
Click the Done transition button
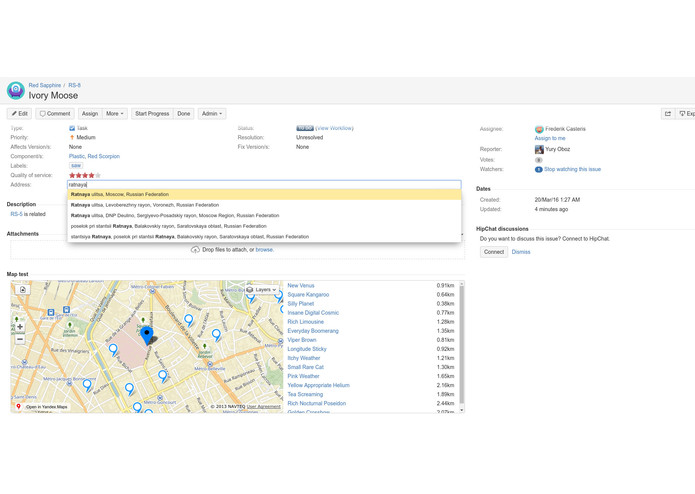pos(184,114)
